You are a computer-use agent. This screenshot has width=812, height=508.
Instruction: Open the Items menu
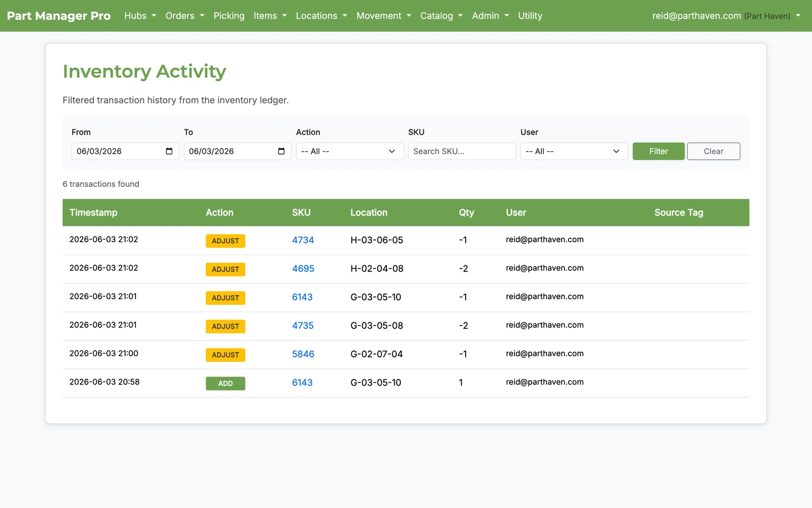(270, 16)
